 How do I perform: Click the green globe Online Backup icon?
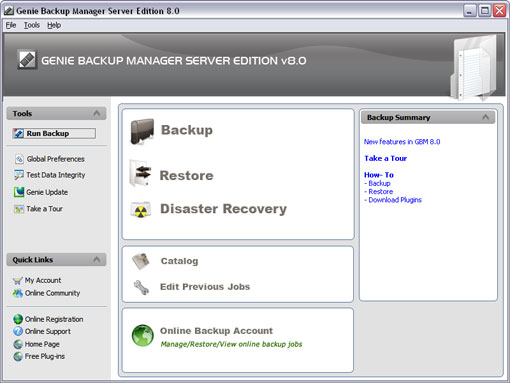click(x=143, y=336)
